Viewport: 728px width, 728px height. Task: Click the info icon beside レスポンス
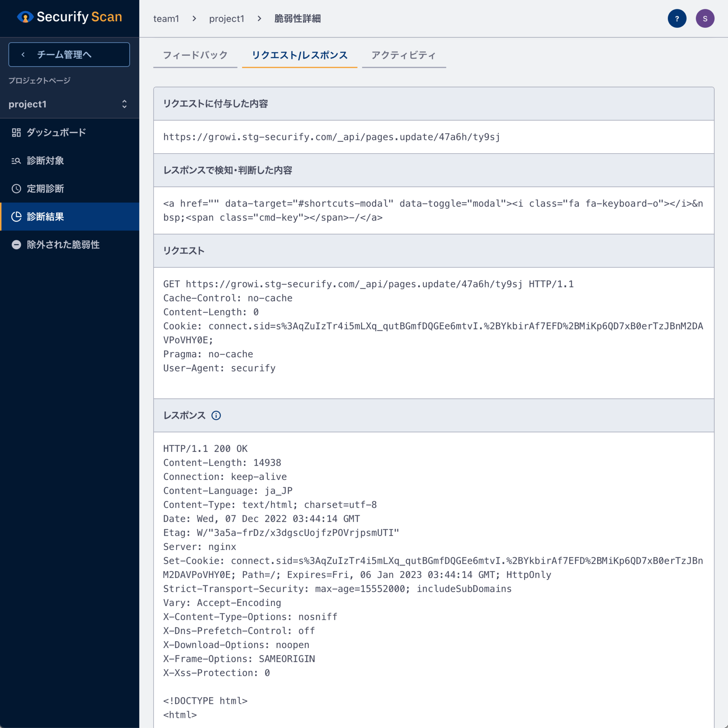pos(216,415)
